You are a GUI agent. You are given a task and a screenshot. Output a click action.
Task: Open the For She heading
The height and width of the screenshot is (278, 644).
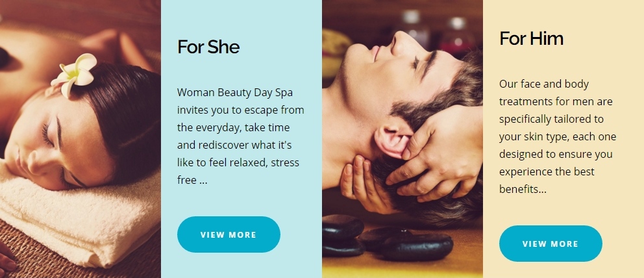click(208, 47)
